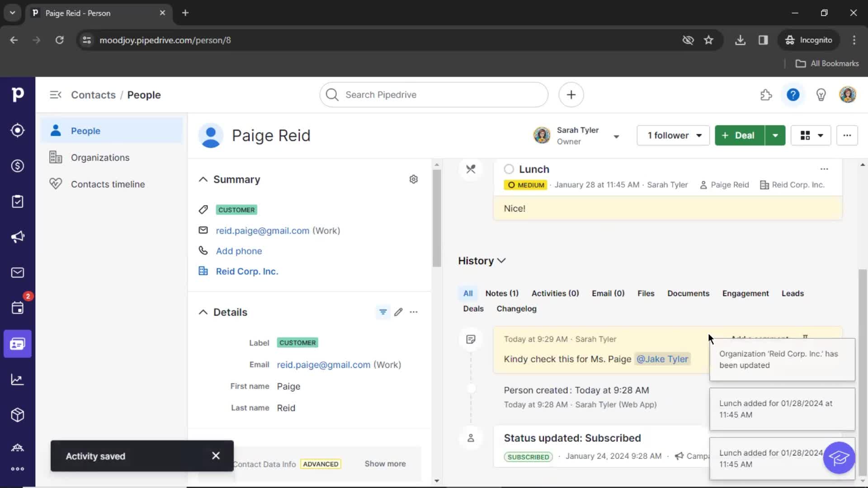Open the Sales Assistant puzzle icon

click(766, 95)
